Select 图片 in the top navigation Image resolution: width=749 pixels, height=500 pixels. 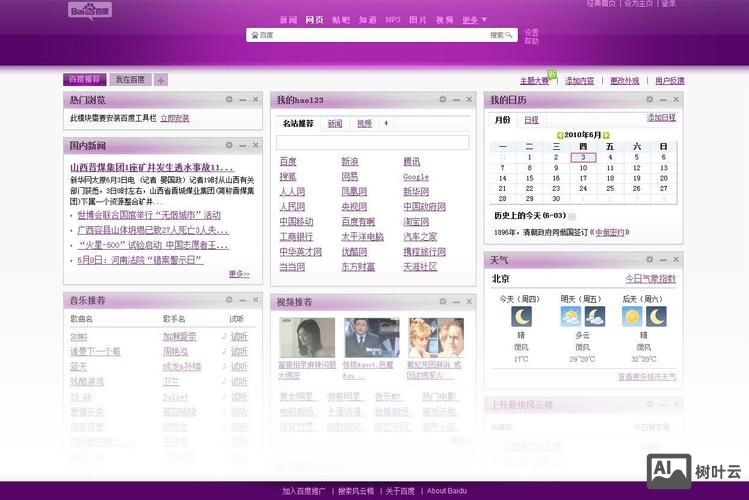coord(418,20)
